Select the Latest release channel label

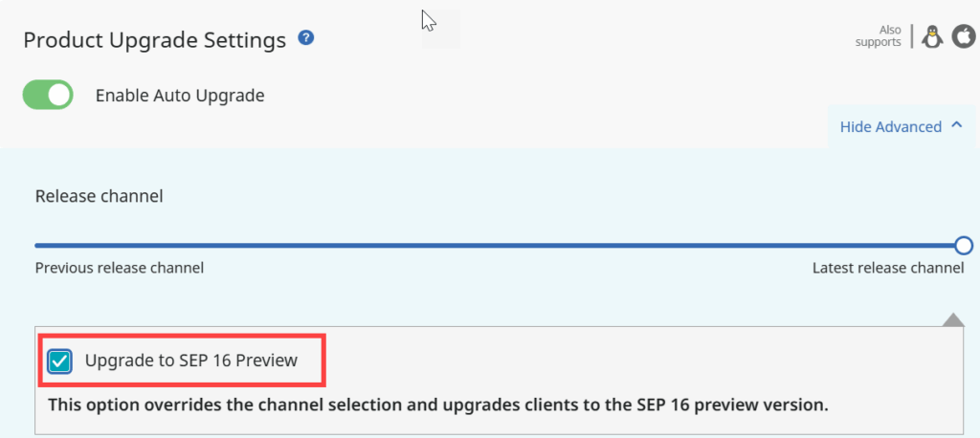pos(888,269)
